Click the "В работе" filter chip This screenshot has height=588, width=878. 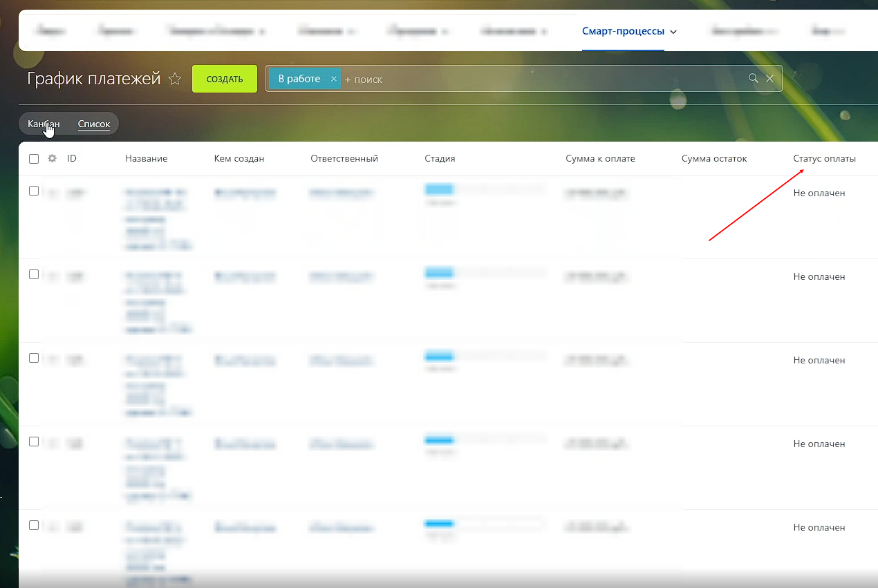point(299,79)
